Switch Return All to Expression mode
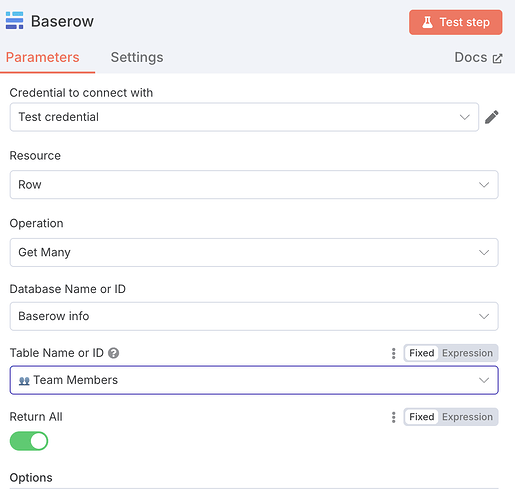The image size is (515, 500). pyautogui.click(x=467, y=417)
